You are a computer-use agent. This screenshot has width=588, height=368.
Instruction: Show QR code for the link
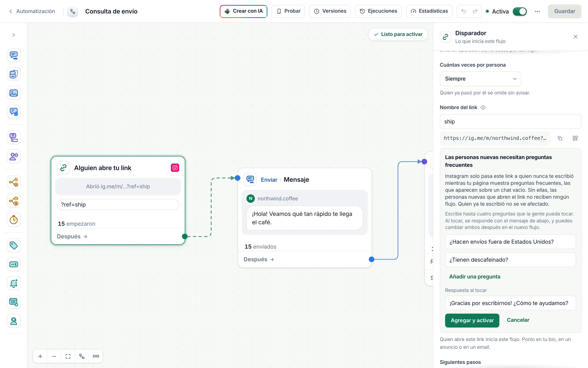(x=575, y=138)
